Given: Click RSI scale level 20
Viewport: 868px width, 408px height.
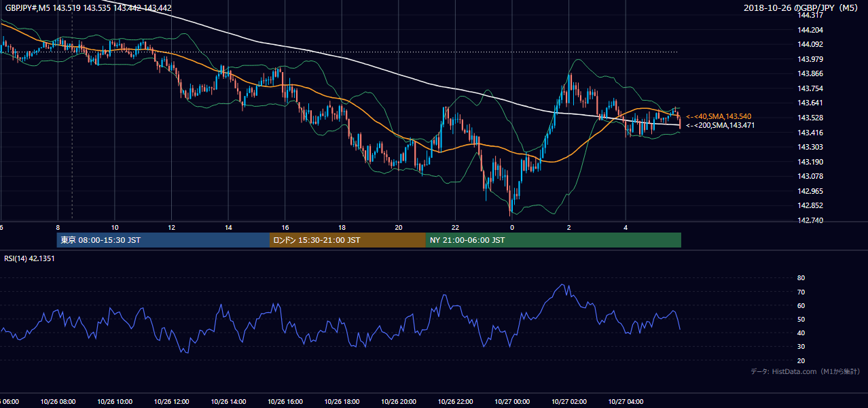Looking at the screenshot, I should coord(801,360).
